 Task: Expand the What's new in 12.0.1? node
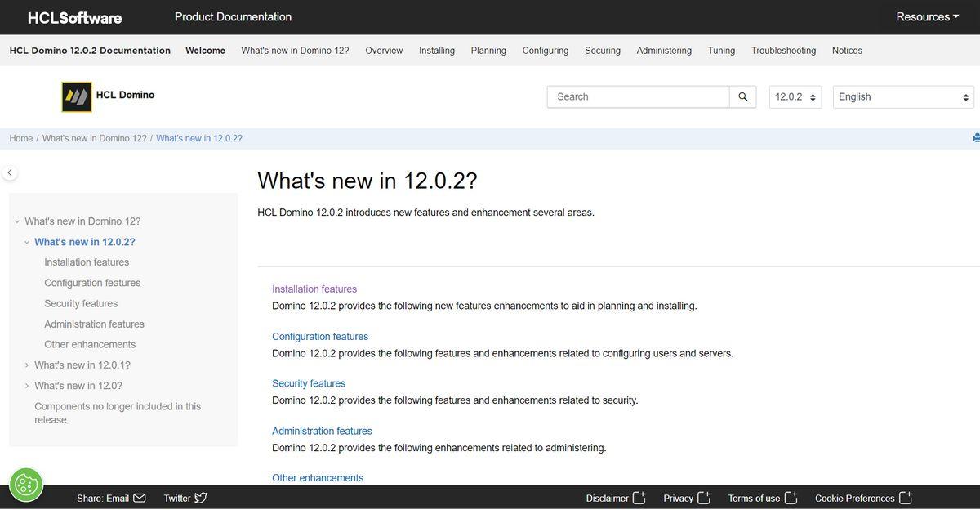click(27, 365)
